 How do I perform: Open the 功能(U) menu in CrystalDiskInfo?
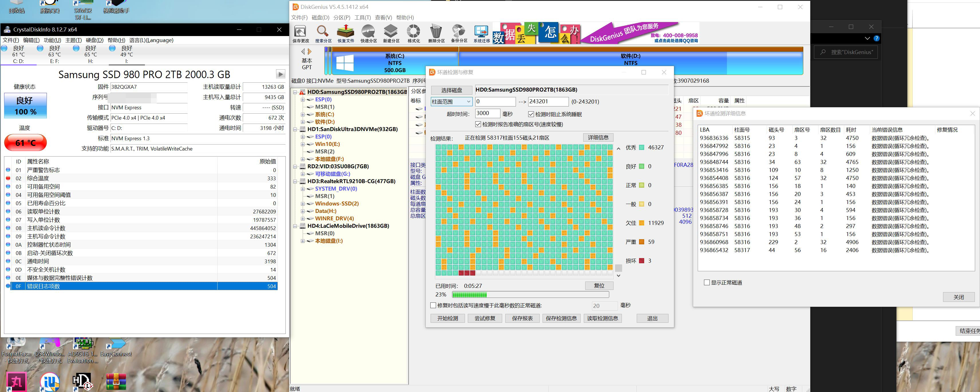click(x=52, y=40)
